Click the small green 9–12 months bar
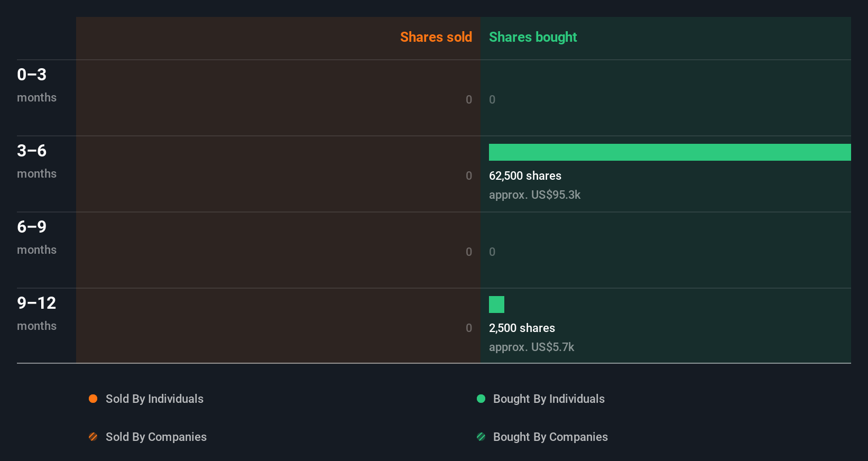 tap(496, 305)
